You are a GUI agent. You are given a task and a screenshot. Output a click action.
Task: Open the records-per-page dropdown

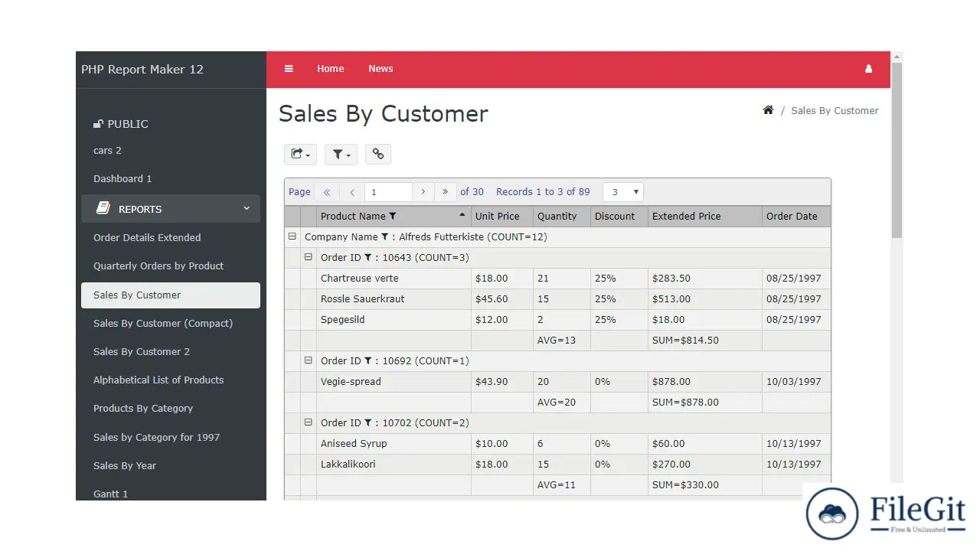(x=623, y=192)
